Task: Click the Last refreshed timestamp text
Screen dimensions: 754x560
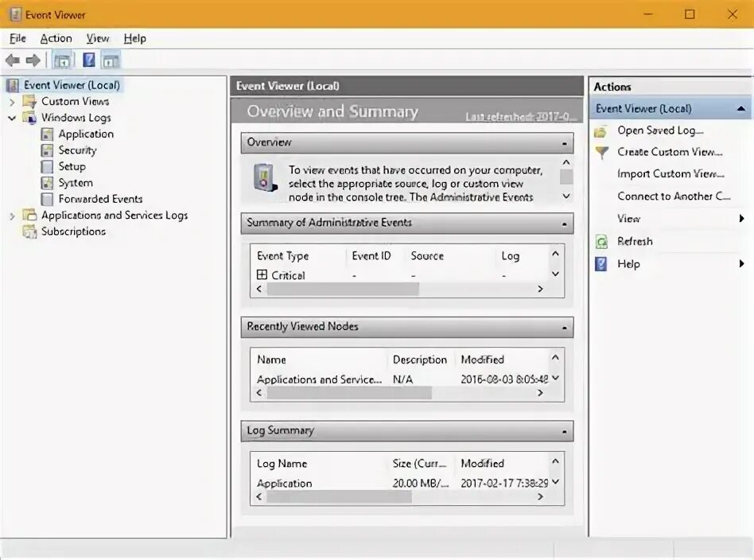Action: coord(521,117)
